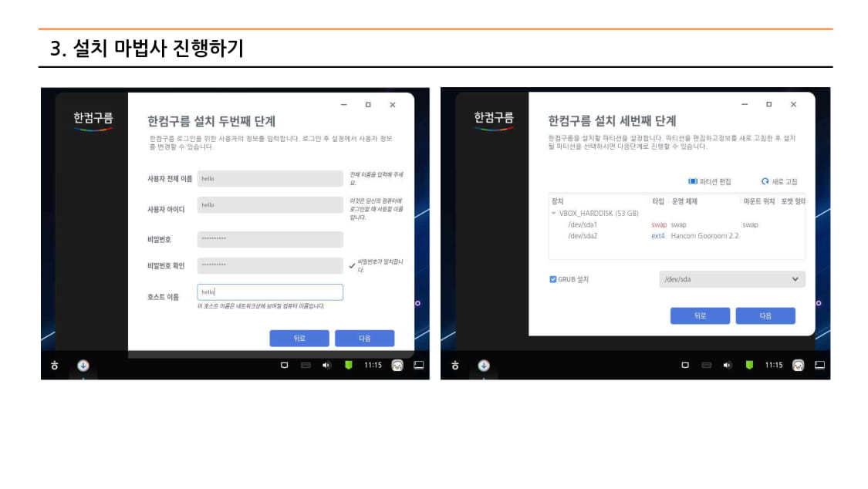Open the launcher icon in the second-step screenshot taskbar

tap(54, 365)
